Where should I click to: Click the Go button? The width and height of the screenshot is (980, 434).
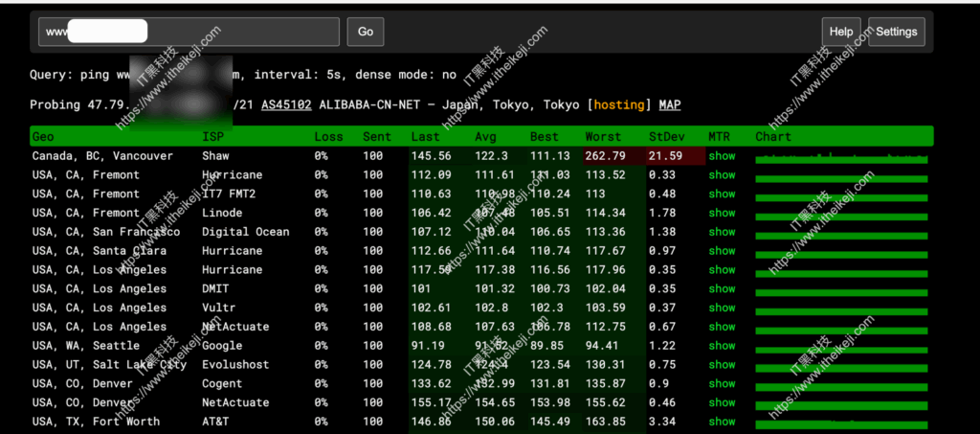click(366, 32)
